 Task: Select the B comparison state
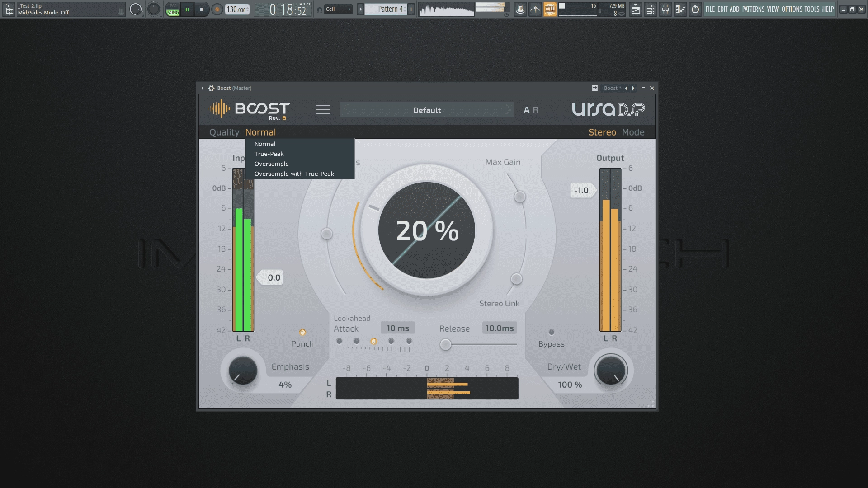click(536, 110)
